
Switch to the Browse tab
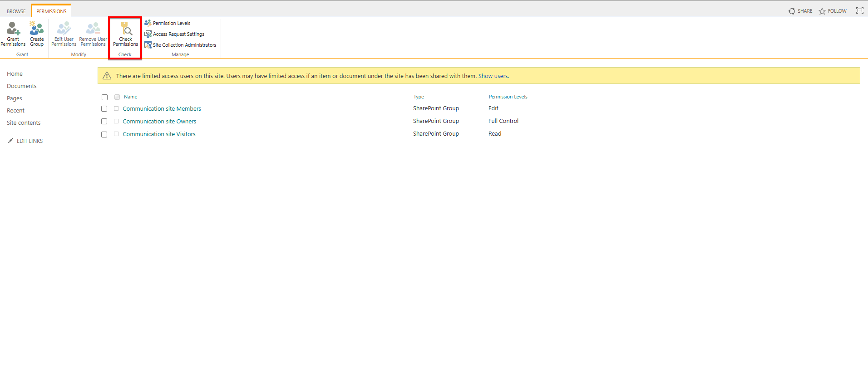16,11
